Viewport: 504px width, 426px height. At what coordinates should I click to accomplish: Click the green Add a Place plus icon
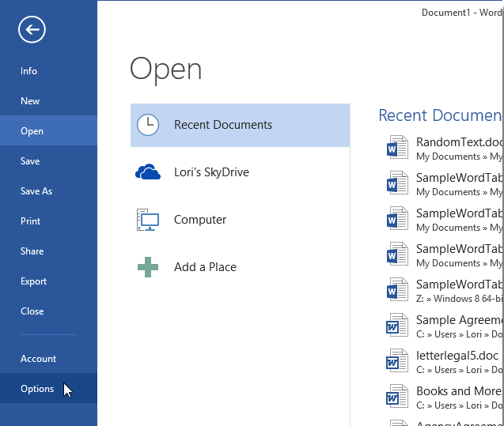click(x=148, y=267)
